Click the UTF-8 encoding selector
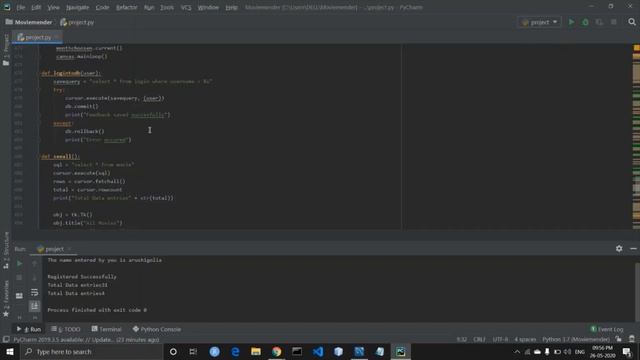 (x=500, y=340)
